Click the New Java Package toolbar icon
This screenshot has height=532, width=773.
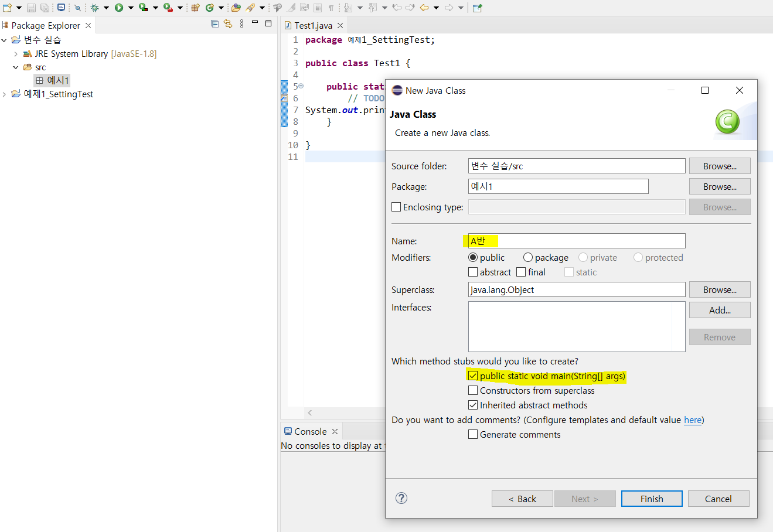point(195,8)
